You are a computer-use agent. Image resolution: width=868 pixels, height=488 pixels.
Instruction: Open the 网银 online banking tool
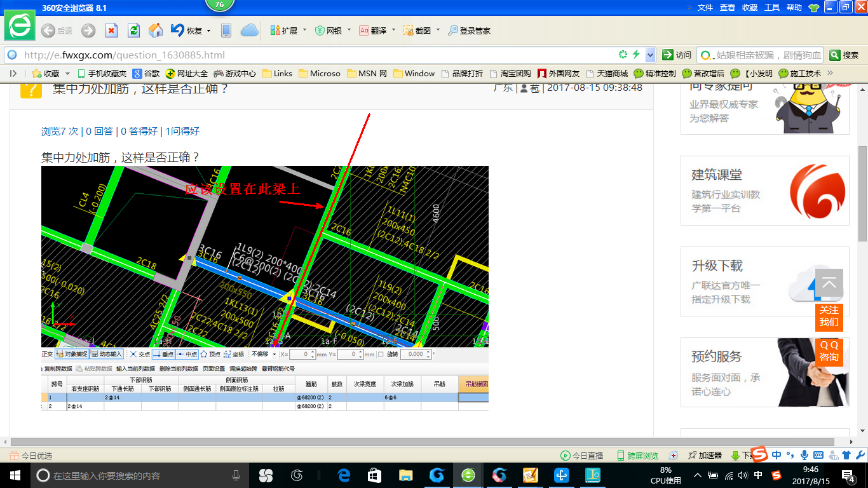click(329, 30)
